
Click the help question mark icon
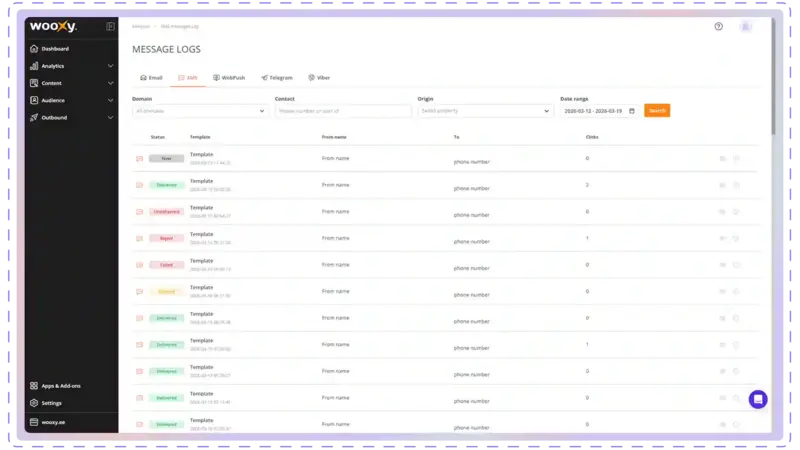[x=718, y=27]
